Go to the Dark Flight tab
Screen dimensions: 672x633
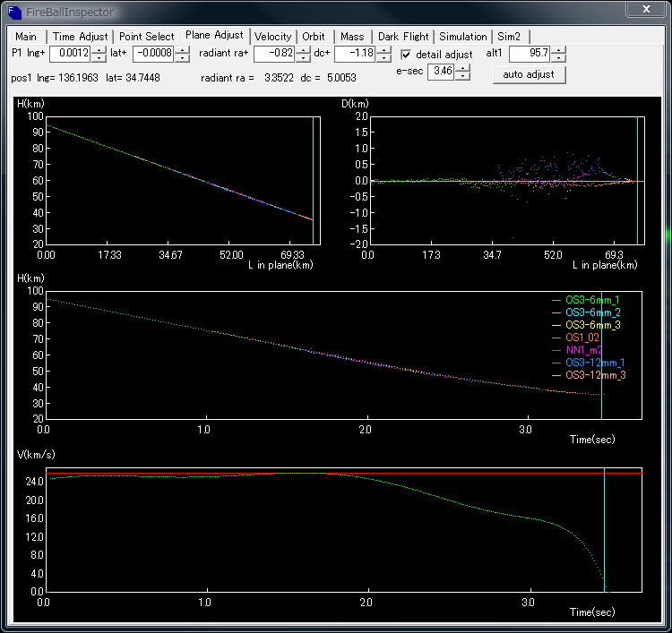coord(403,37)
